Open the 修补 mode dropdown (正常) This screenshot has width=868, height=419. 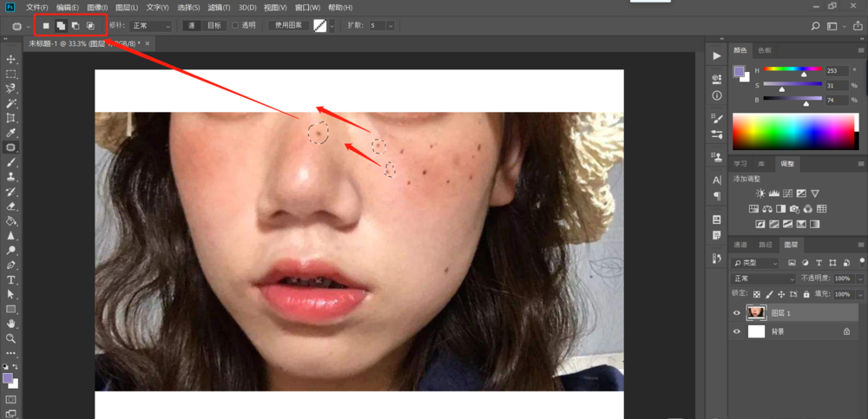pyautogui.click(x=151, y=26)
